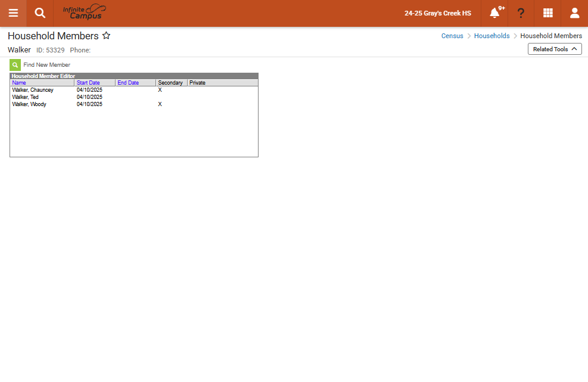Click the Secondary X for Walker, Chauncey
Screen dimensions: 588x382
point(160,90)
